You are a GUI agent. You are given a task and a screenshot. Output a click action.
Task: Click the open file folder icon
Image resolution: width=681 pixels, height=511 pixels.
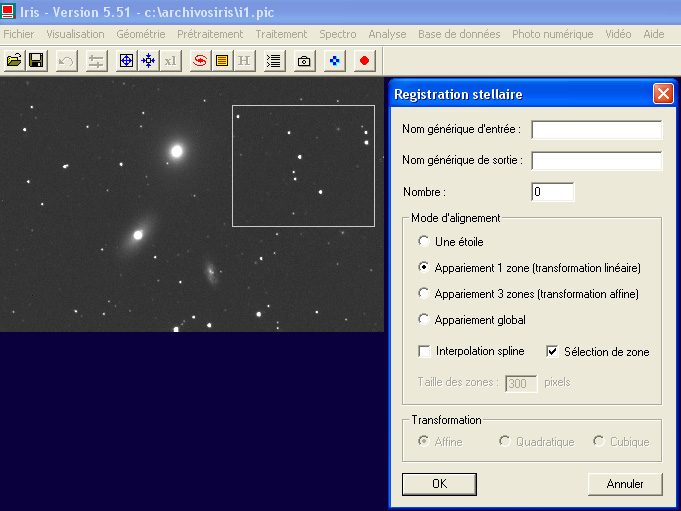click(14, 61)
